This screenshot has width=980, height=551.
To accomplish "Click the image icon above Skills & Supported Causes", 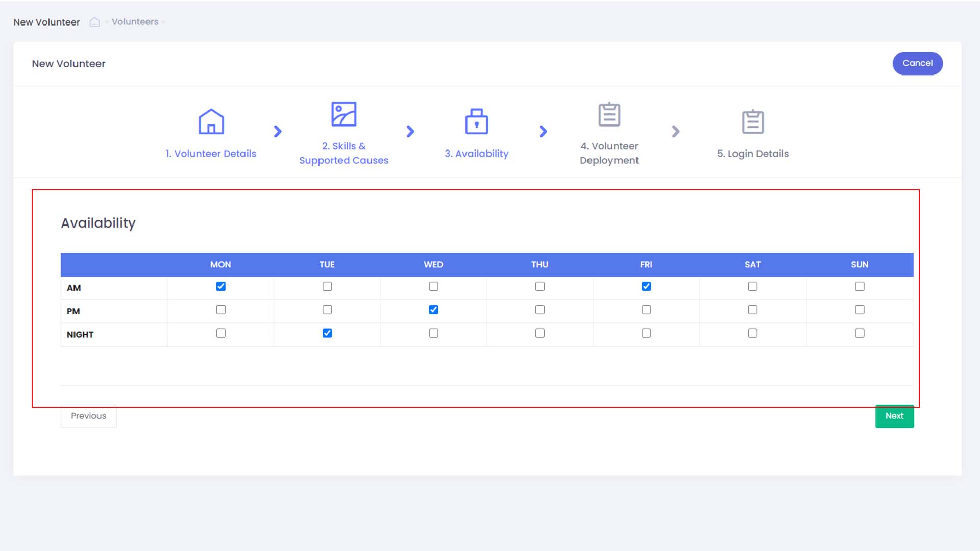I will coord(344,114).
